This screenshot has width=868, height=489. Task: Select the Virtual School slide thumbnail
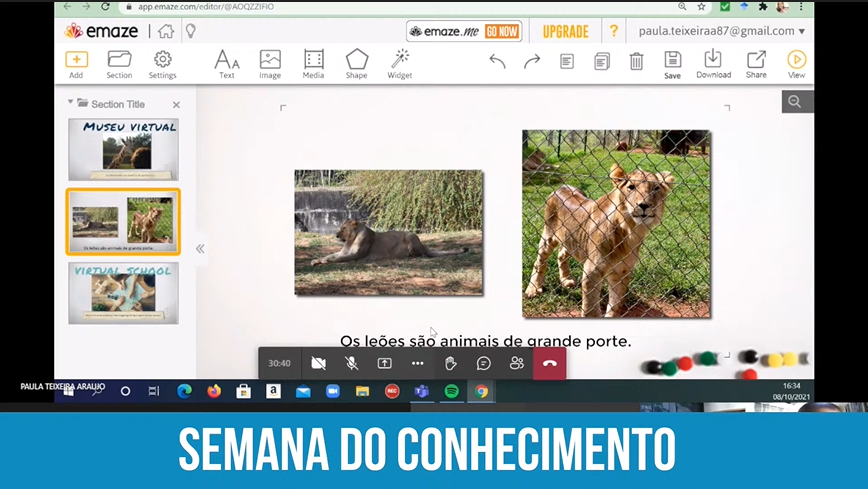[x=123, y=293]
